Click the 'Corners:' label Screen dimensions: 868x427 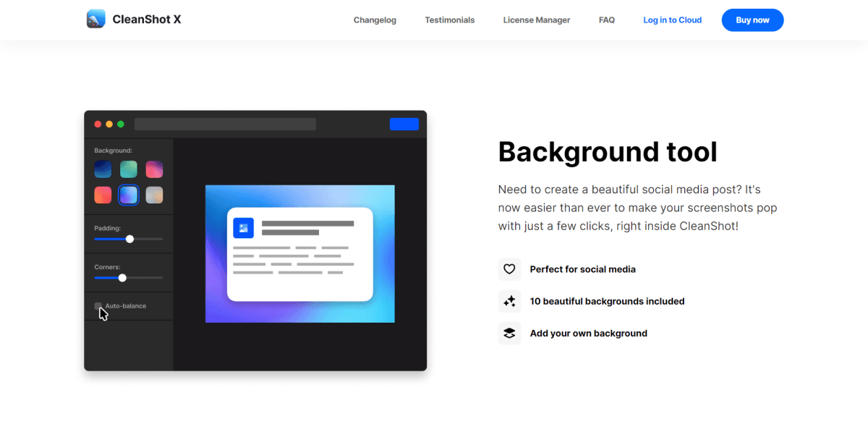107,267
